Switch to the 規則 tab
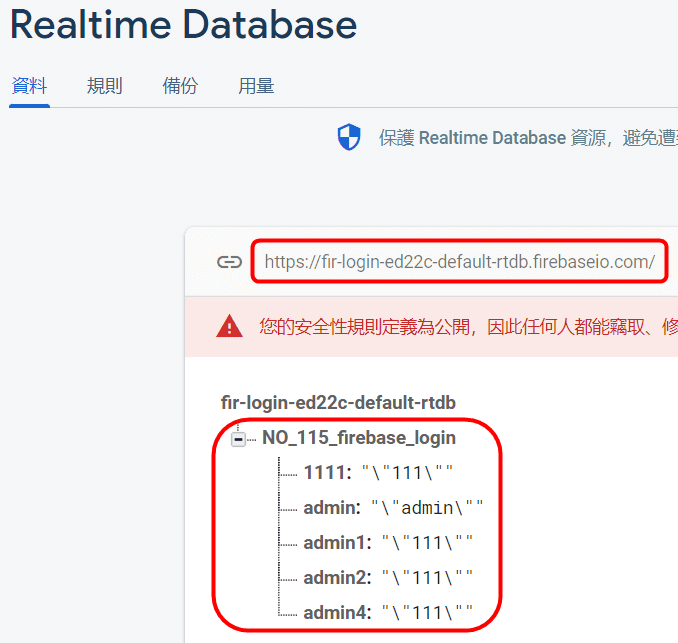 point(105,86)
